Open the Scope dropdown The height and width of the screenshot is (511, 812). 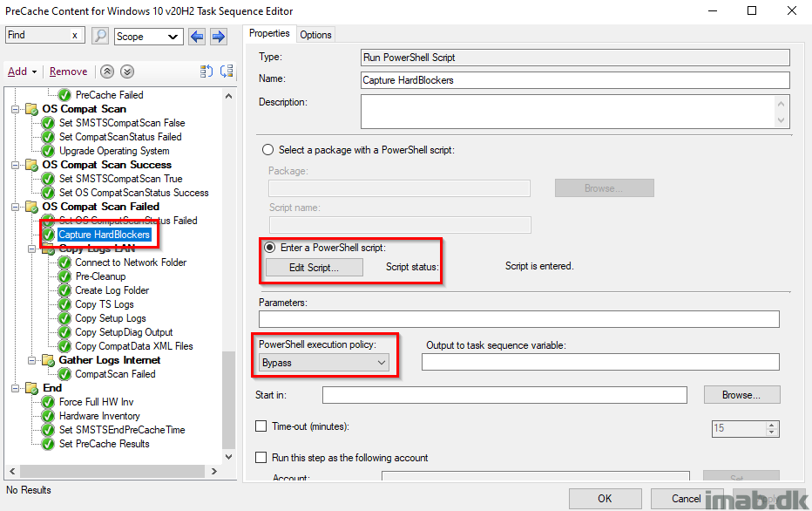point(149,37)
